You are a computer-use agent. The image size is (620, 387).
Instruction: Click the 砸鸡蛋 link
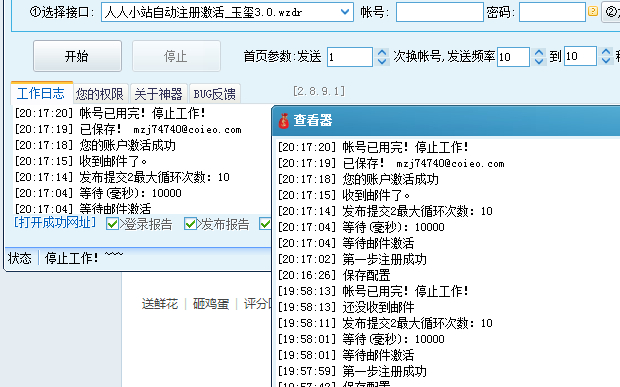click(211, 304)
